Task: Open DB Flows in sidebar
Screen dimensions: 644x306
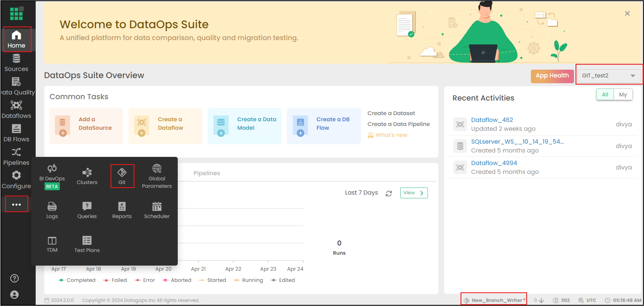Action: pyautogui.click(x=16, y=133)
